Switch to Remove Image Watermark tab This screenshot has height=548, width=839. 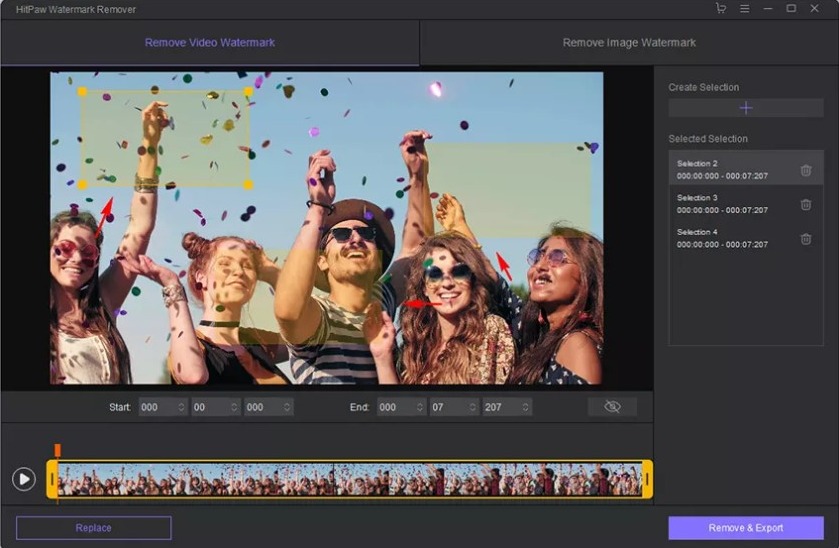629,43
